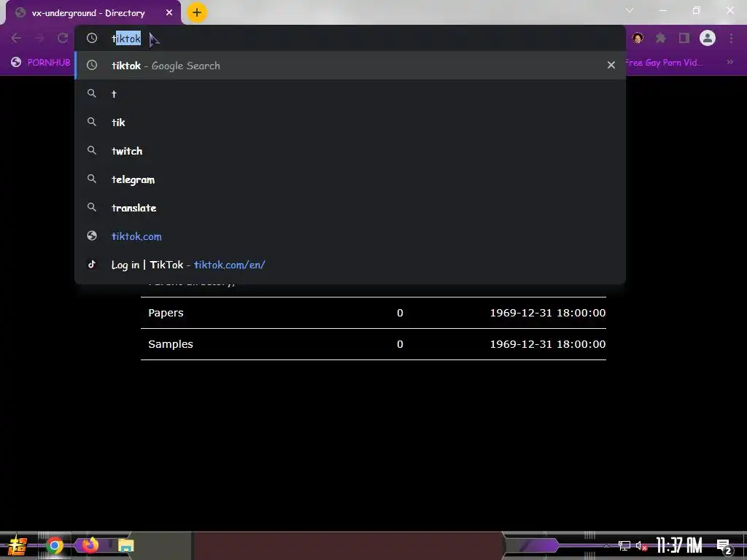Open the tiktok.com URL suggestion
747x560 pixels.
pos(350,236)
